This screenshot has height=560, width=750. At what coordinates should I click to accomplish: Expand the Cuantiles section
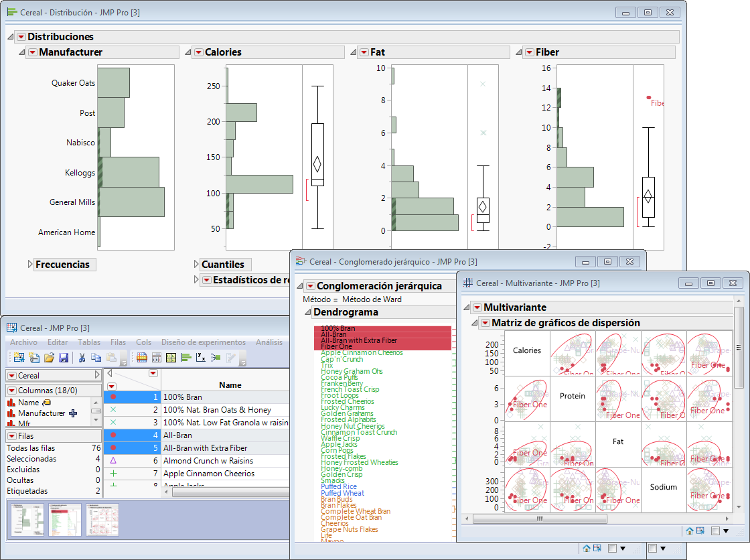coord(197,265)
